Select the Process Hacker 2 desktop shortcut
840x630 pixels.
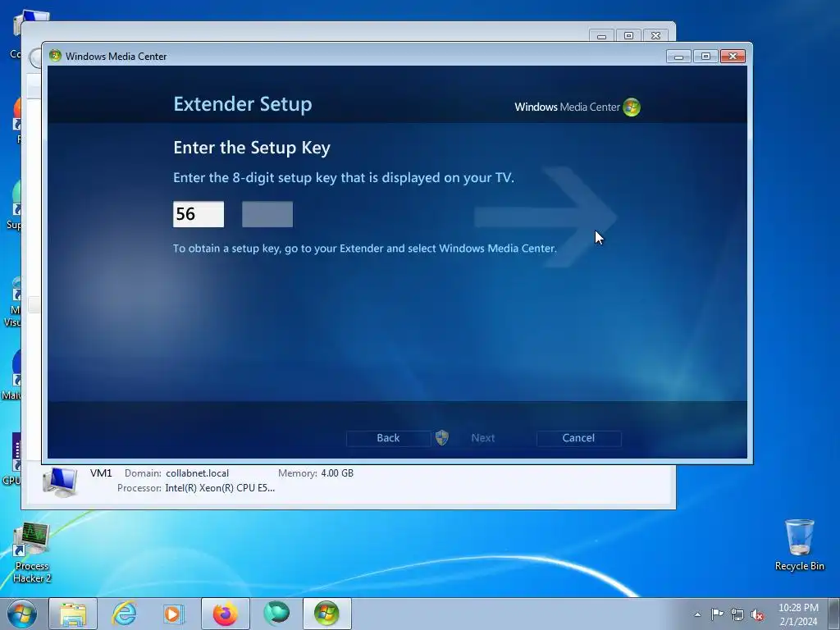[32, 553]
